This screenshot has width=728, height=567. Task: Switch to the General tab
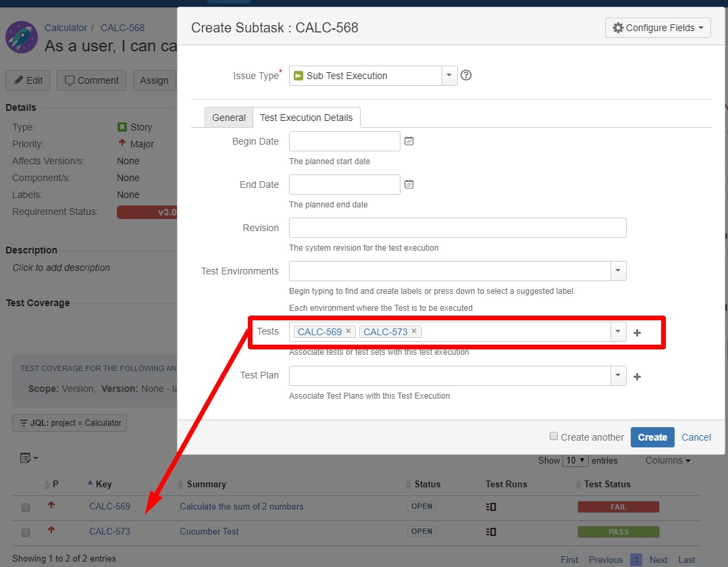tap(229, 118)
